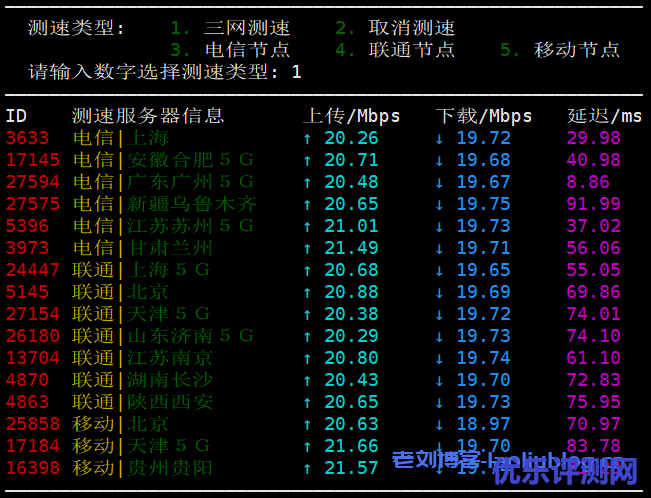The height and width of the screenshot is (498, 651).
Task: Click the download arrow in row 5145
Action: [x=439, y=292]
